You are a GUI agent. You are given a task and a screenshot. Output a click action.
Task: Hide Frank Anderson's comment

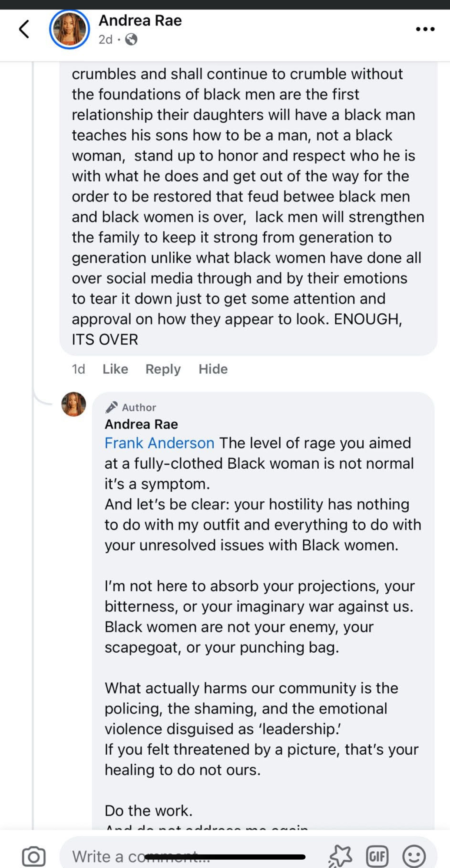pos(213,369)
